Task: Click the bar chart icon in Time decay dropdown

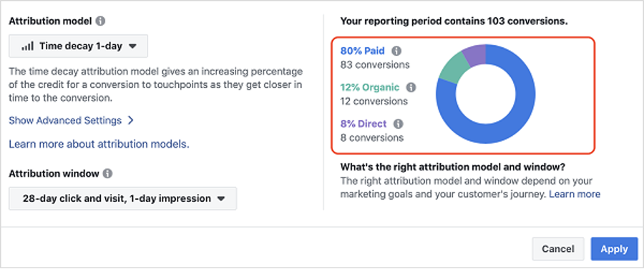Action: click(27, 47)
